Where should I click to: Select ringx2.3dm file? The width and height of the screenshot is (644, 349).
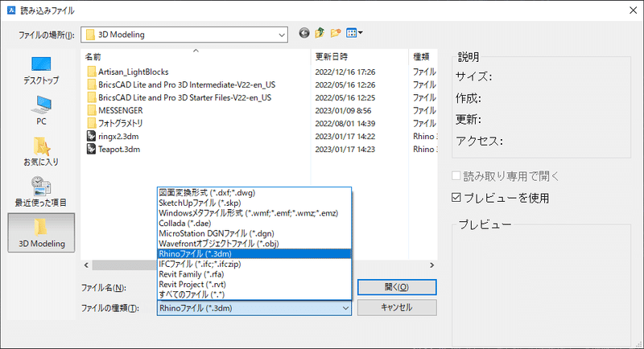(113, 136)
